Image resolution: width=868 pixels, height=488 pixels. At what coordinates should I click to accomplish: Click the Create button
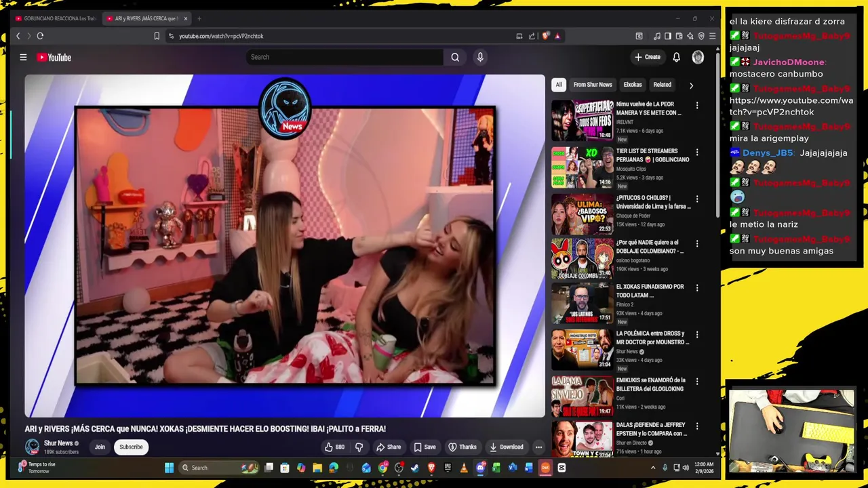(647, 57)
